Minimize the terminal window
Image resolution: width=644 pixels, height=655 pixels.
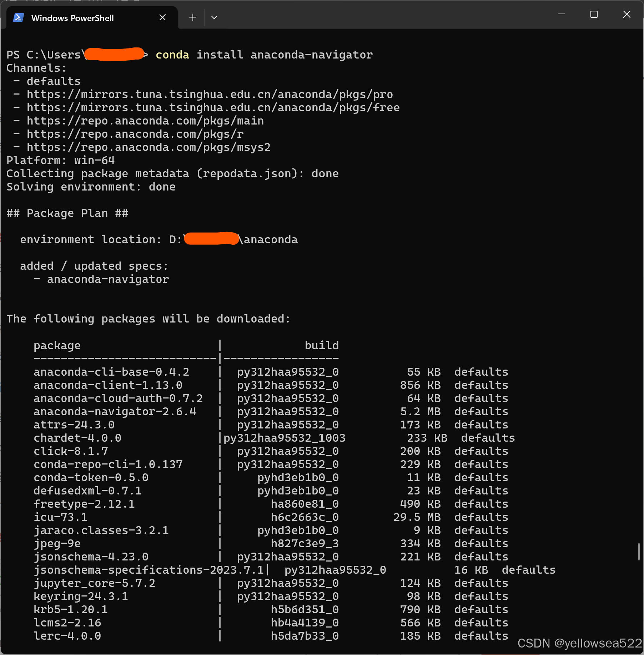561,14
